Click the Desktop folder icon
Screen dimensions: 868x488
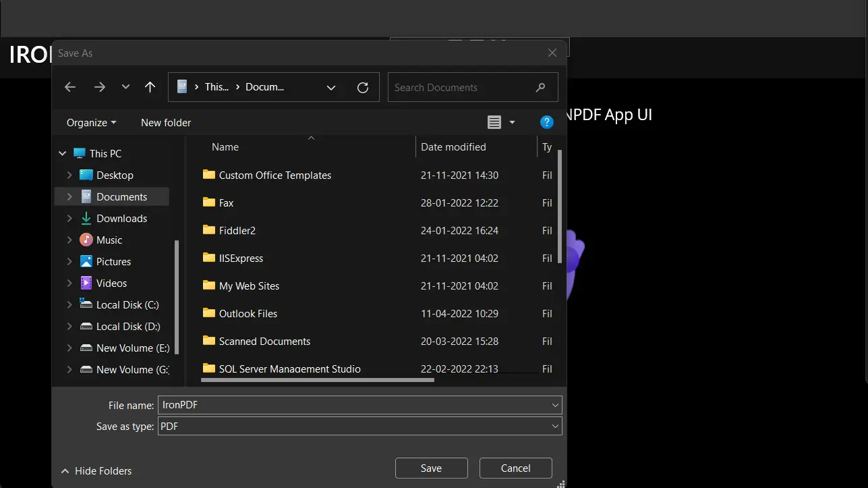point(86,175)
